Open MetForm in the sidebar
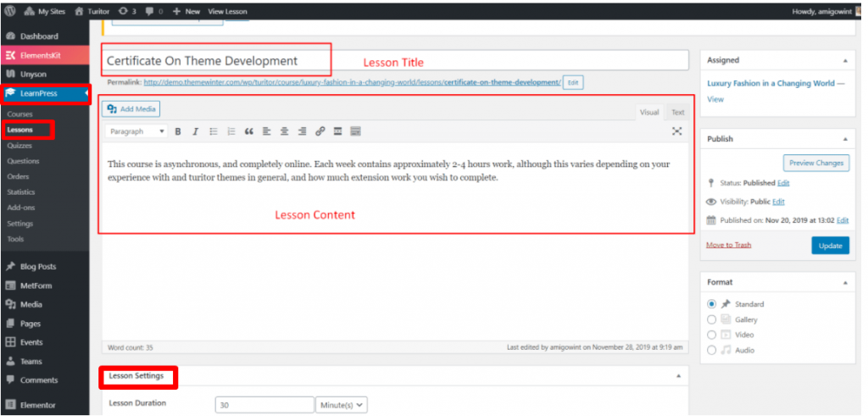The height and width of the screenshot is (416, 868). 44,286
